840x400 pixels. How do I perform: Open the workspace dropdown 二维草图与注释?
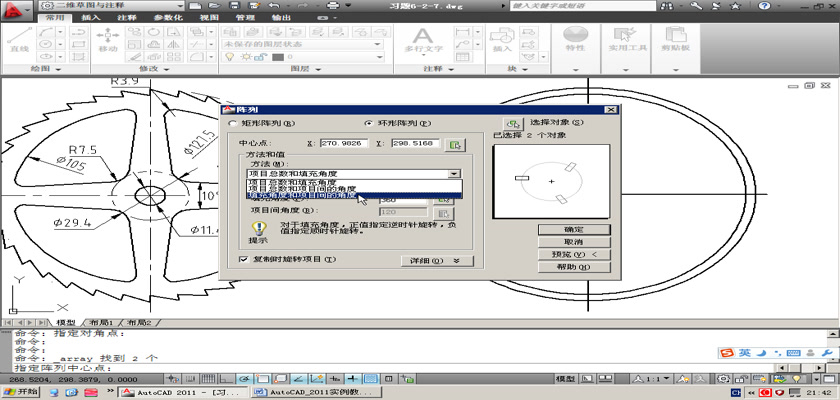[112, 6]
